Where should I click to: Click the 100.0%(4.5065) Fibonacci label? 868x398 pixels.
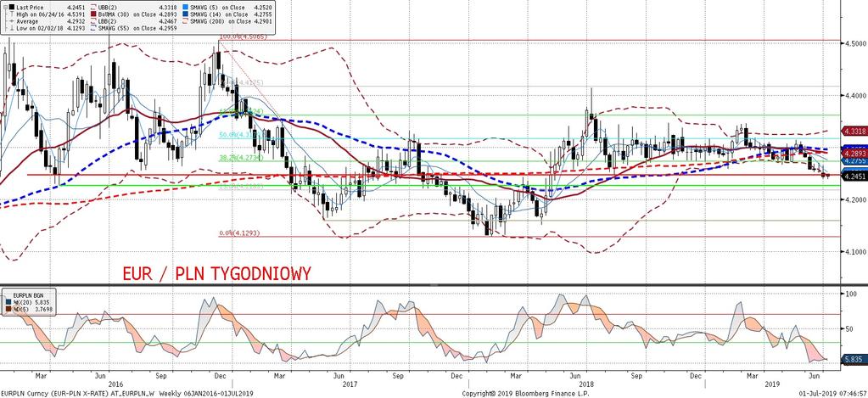(244, 36)
